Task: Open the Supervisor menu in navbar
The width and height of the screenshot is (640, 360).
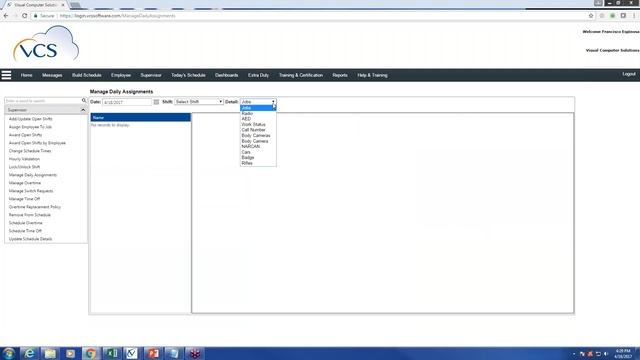Action: click(x=151, y=75)
